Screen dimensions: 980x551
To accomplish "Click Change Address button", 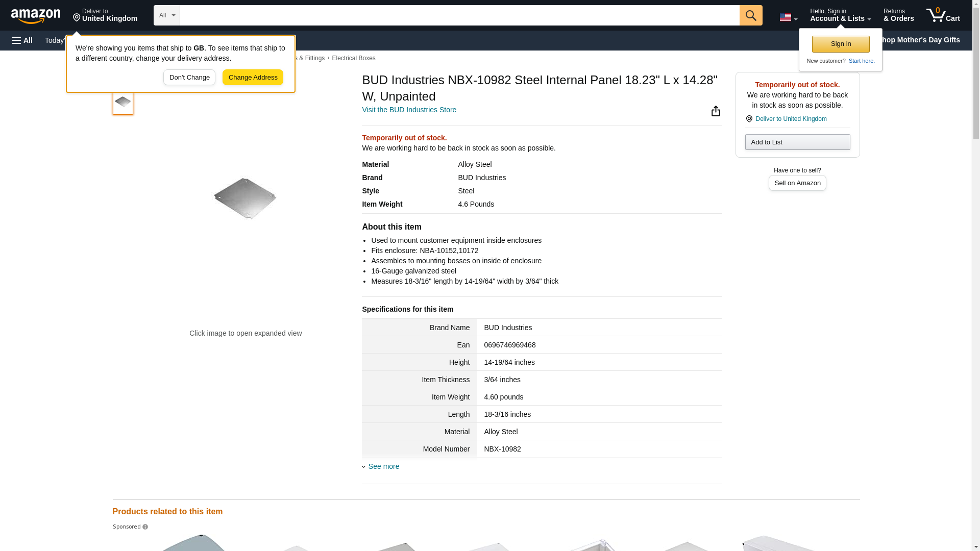I will click(253, 78).
